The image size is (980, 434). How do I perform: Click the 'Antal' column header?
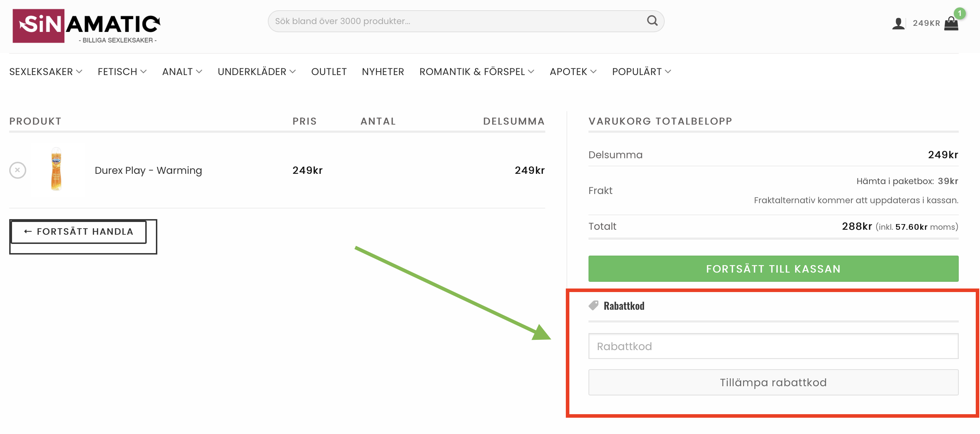378,121
